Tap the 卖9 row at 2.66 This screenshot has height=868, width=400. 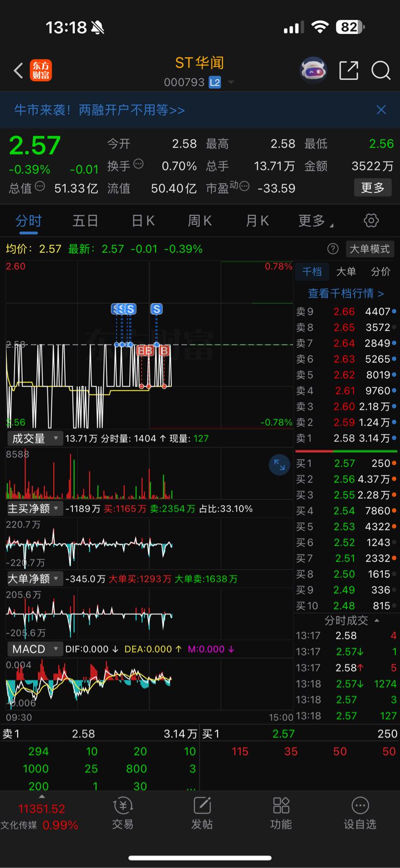[x=346, y=312]
